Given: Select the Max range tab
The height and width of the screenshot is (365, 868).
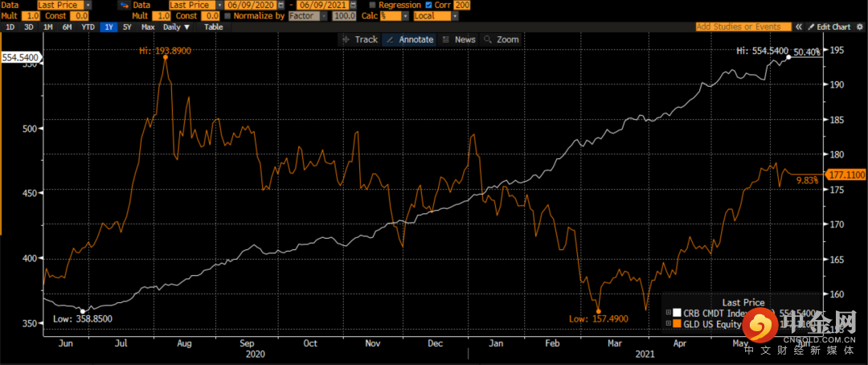Looking at the screenshot, I should 148,27.
